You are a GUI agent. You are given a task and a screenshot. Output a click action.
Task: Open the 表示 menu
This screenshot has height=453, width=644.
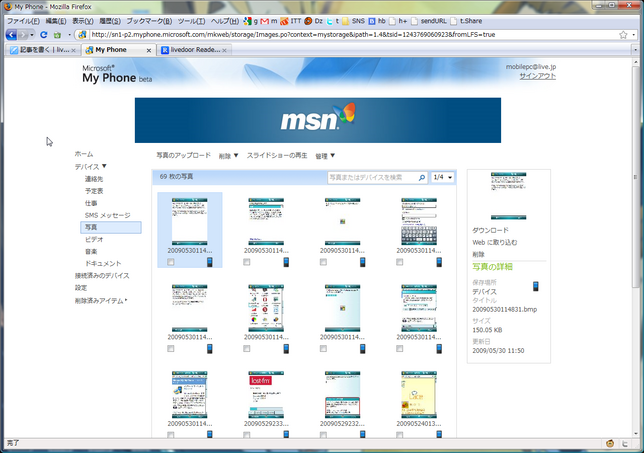coord(83,21)
